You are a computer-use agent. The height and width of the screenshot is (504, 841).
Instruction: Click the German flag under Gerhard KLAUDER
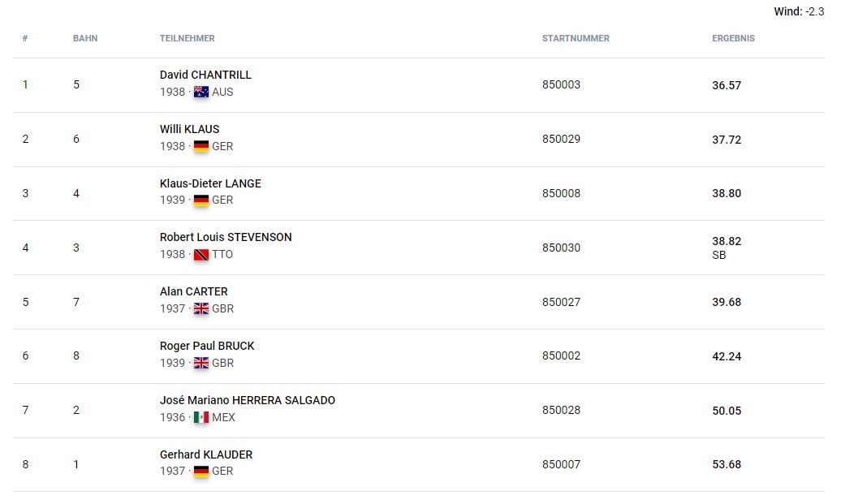201,472
